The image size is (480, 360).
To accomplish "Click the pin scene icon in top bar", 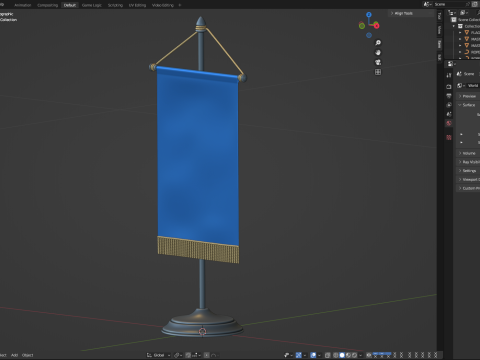I will tap(467, 4).
